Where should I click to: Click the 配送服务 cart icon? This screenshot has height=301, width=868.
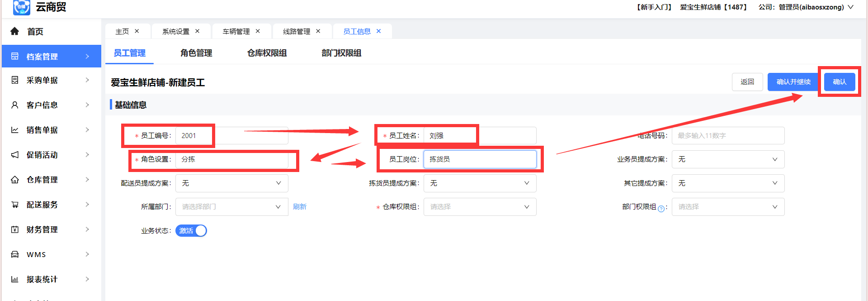(15, 205)
